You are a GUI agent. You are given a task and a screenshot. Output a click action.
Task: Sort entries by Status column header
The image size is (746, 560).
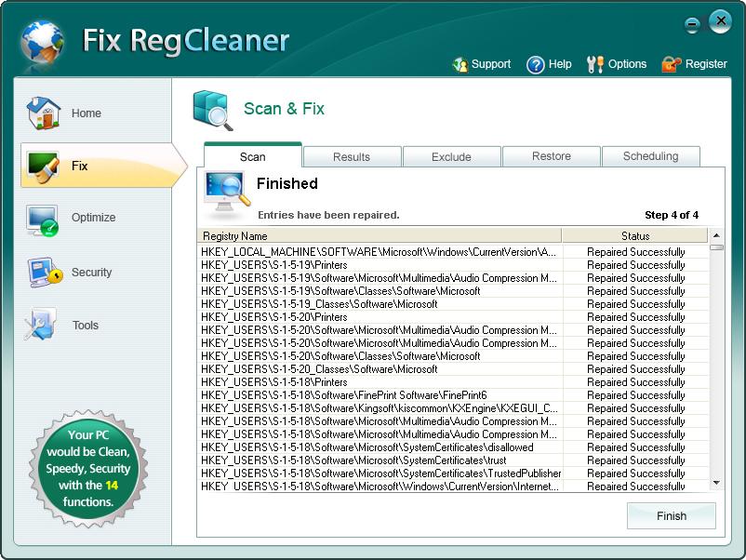click(x=635, y=236)
